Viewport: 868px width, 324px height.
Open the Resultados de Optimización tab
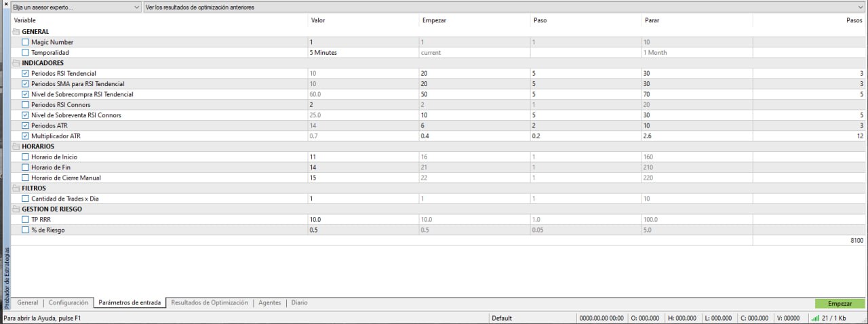coord(210,303)
